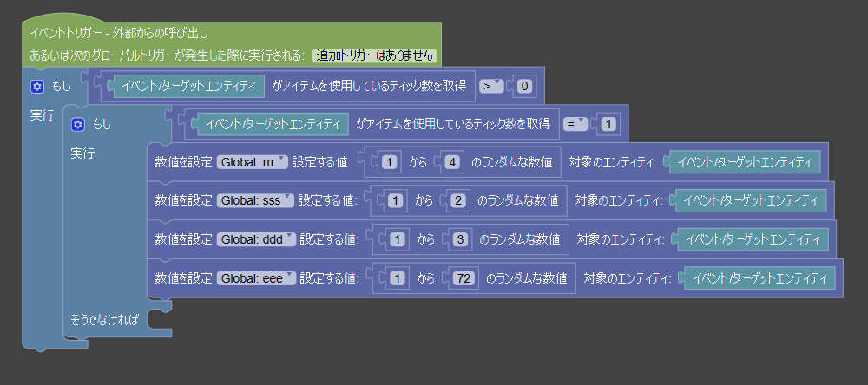Click the がアイテムを使用しているティック数を取得 text in the > condition
The height and width of the screenshot is (385, 868).
pos(369,87)
